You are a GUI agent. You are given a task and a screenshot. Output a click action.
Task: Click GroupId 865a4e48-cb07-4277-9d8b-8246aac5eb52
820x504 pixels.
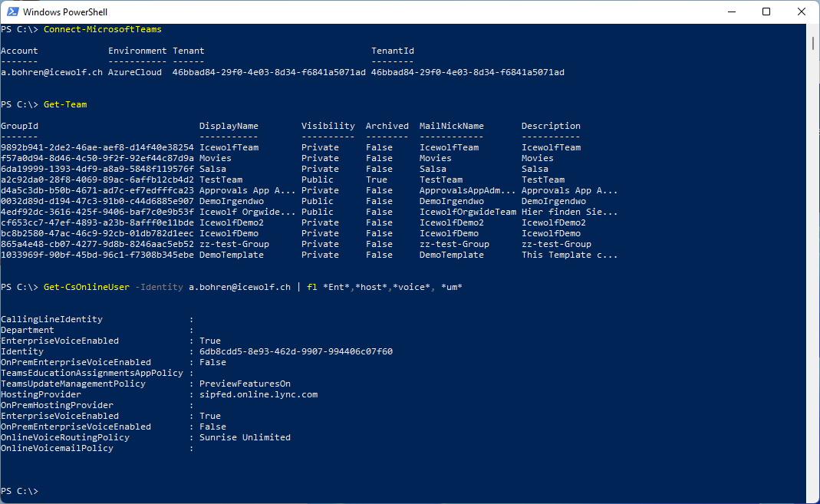pyautogui.click(x=97, y=244)
